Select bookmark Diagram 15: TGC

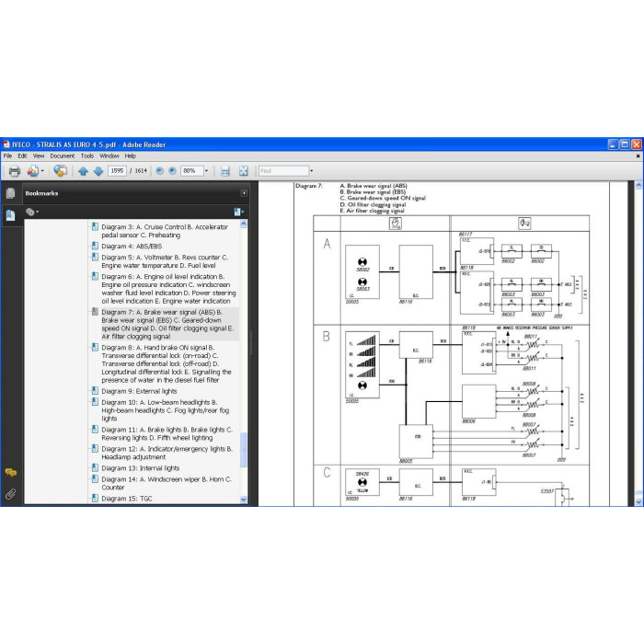coord(127,499)
